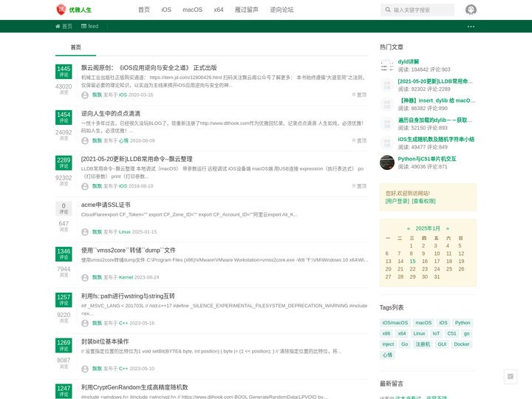Click the GUI tag
The width and height of the screenshot is (532, 399).
coord(442,344)
